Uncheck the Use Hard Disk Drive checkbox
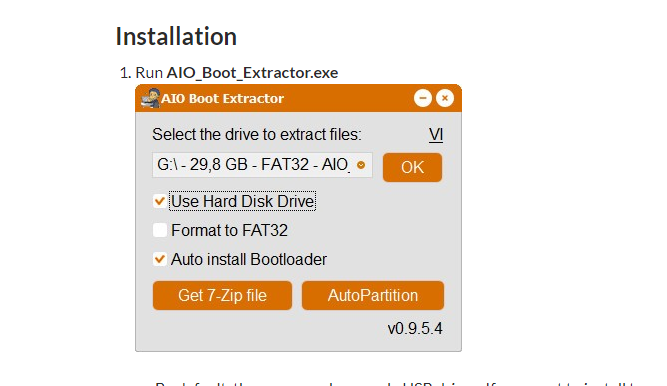Screen dimensions: 667x386 click(x=160, y=201)
